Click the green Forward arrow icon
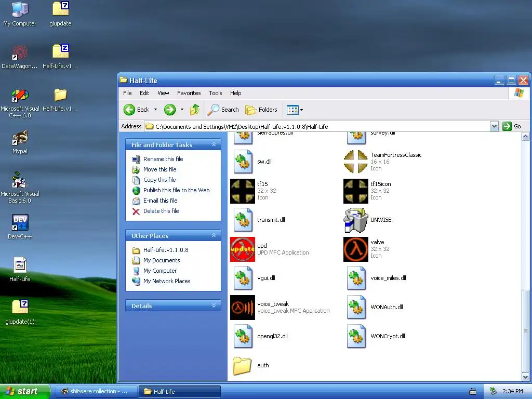 coord(170,110)
